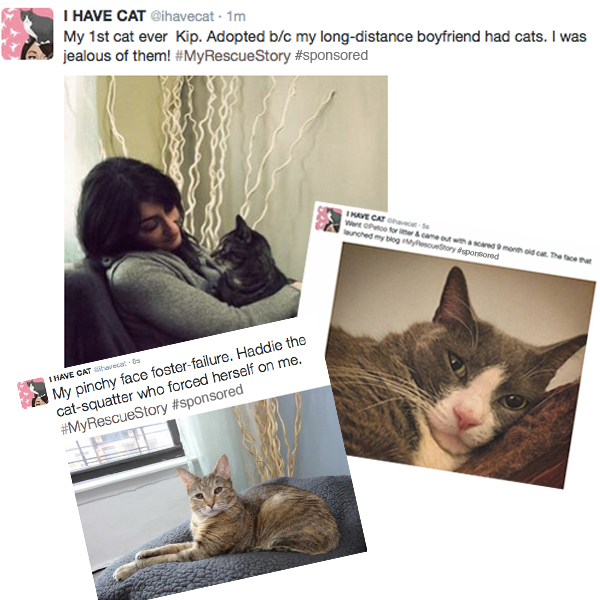The image size is (600, 600).
Task: Visit @ihavecat handle on the Kip tweet
Action: click(x=182, y=16)
